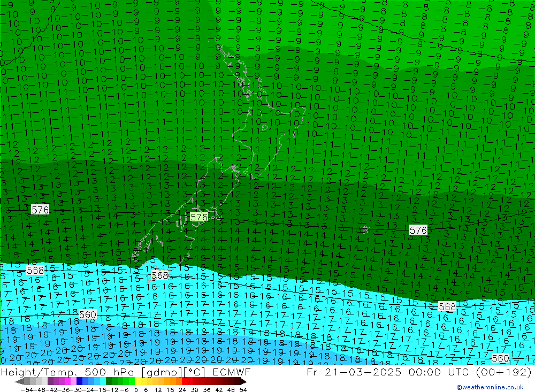Click the gray left arrow end of the color scale
This screenshot has width=535, height=392.
19,381
